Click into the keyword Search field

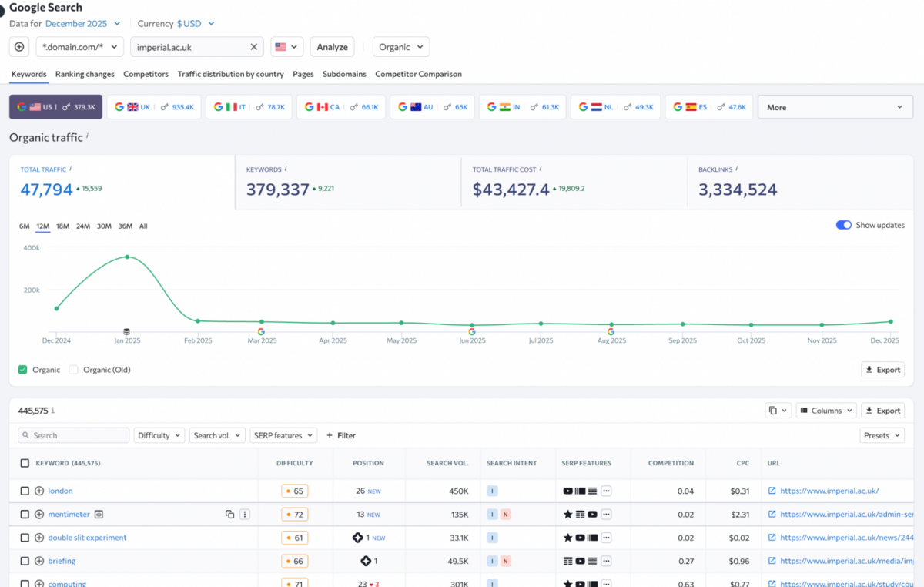[x=74, y=435]
